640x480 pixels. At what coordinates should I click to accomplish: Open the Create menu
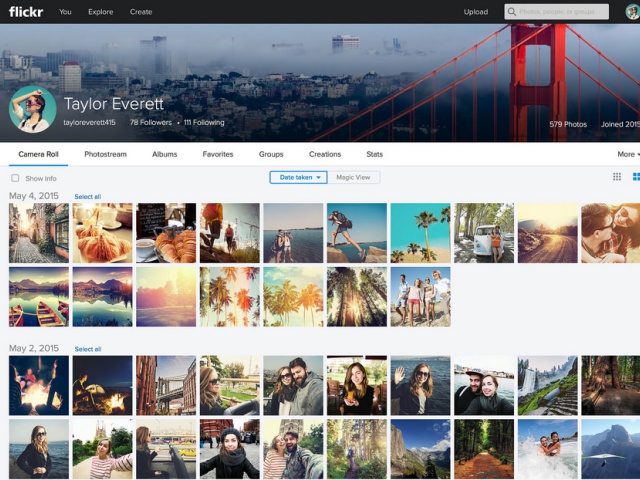141,12
